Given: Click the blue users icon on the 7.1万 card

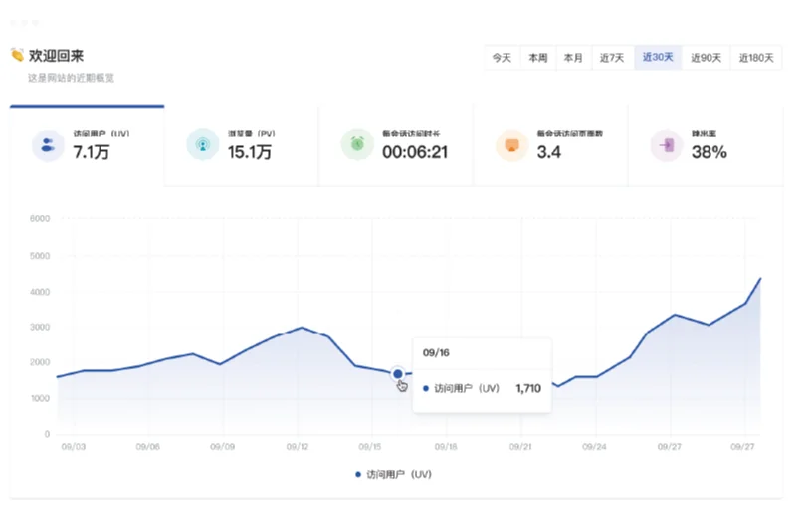Looking at the screenshot, I should pos(48,145).
